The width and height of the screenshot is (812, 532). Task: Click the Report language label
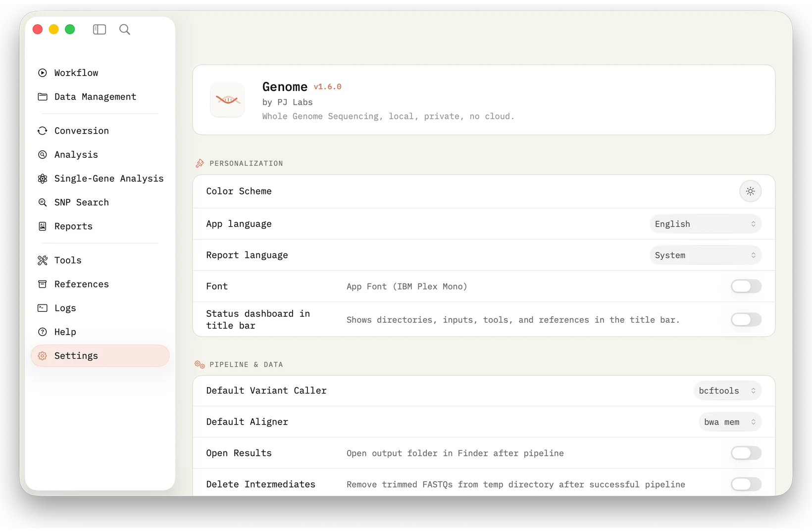247,255
